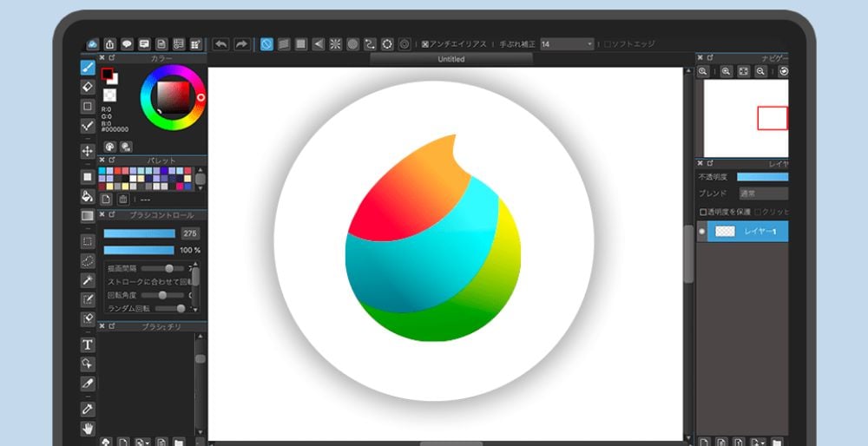Viewport: 868px width, 446px height.
Task: Open the 手ぶれ補正 value dropdown
Action: (589, 44)
